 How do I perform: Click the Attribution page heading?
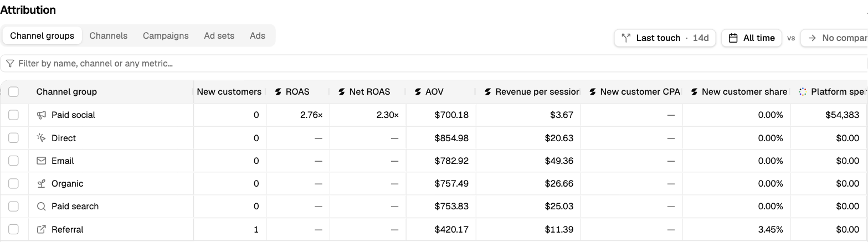(28, 10)
